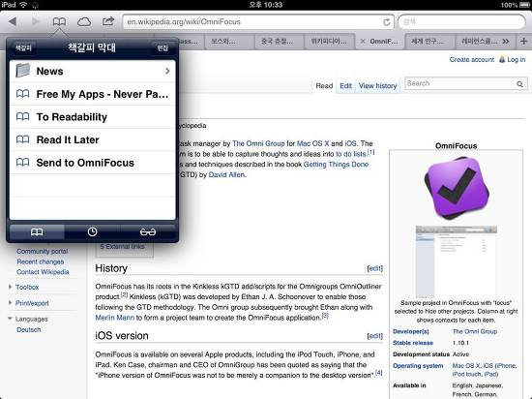Viewport: 532px width, 399px height.
Task: Open View history tab
Action: (377, 86)
